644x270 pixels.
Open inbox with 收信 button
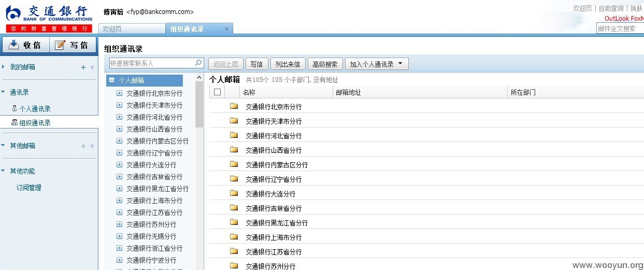click(25, 45)
